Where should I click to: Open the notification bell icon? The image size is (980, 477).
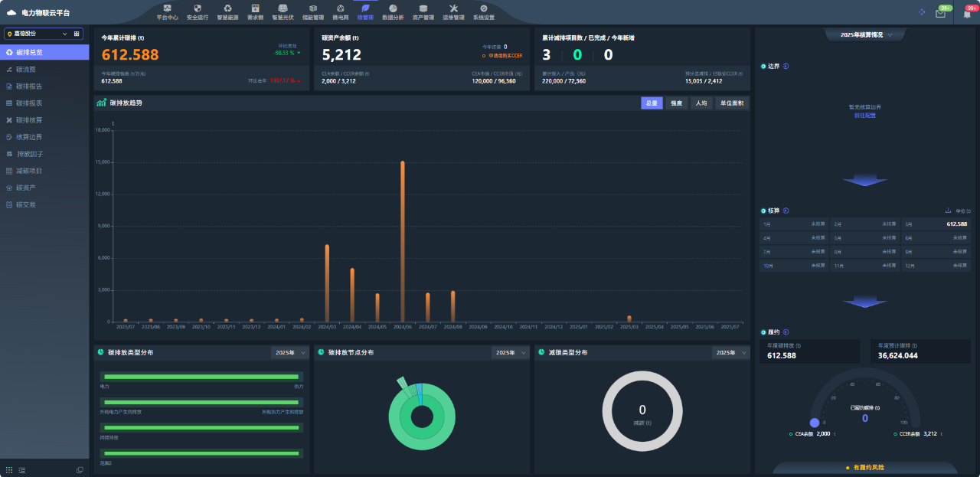(967, 13)
